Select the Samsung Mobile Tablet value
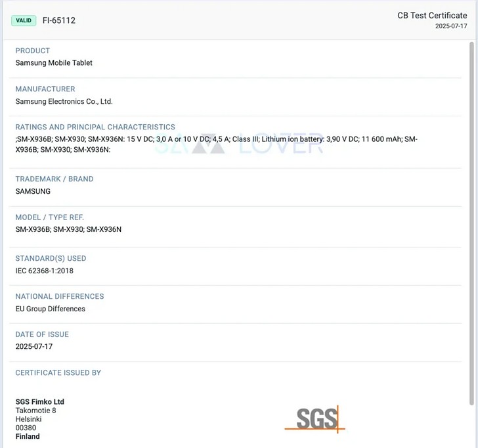Viewport: 478px width, 448px height. [x=54, y=63]
